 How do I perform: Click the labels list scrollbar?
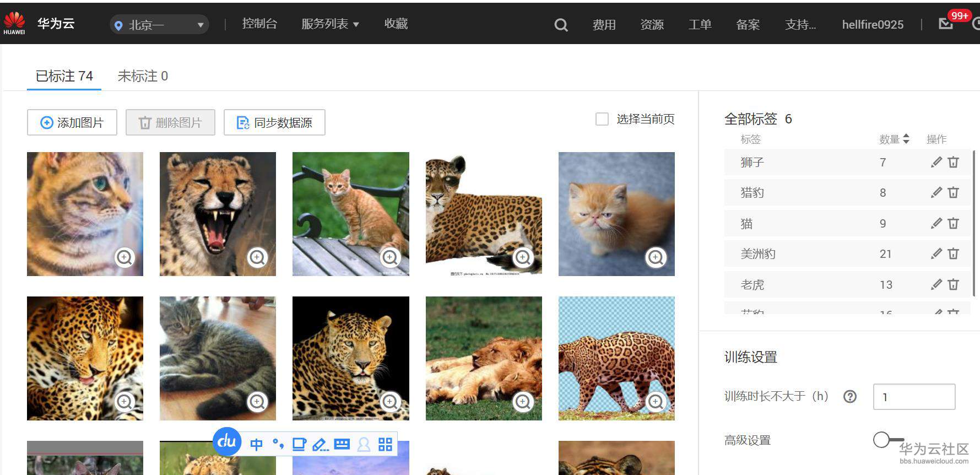pyautogui.click(x=974, y=223)
